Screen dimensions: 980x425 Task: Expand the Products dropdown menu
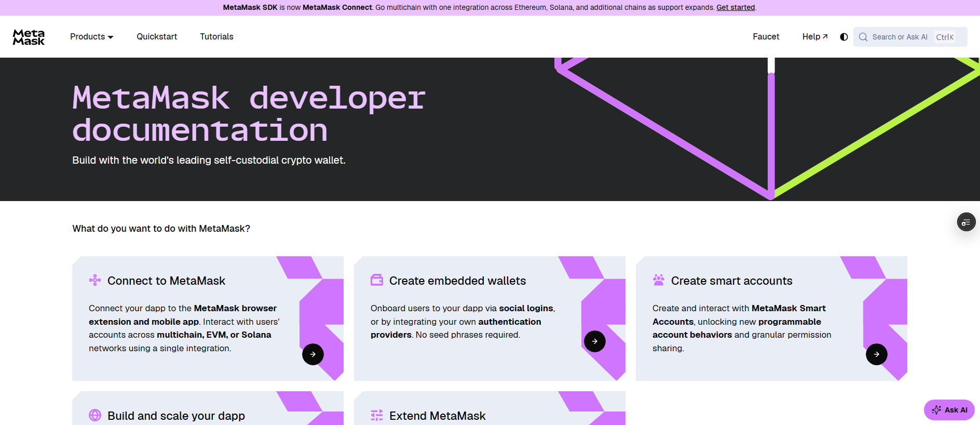[x=92, y=37]
